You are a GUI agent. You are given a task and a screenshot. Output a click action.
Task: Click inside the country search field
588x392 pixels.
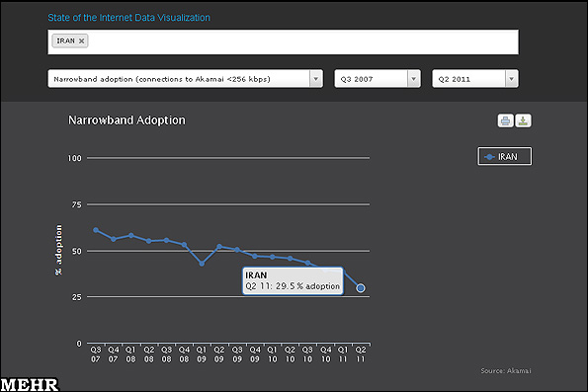(x=283, y=42)
